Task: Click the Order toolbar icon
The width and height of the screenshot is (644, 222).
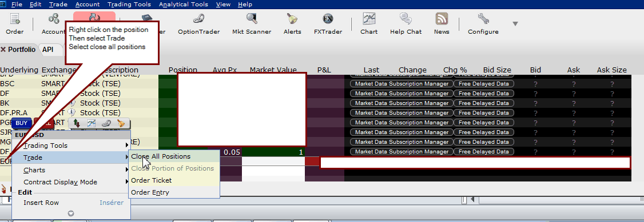Action: (x=15, y=24)
